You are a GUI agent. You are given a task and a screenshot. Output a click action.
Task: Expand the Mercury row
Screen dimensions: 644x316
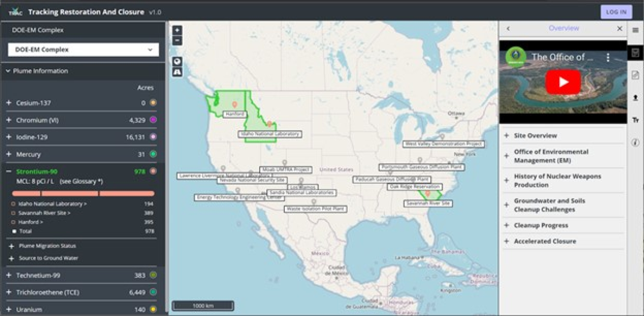9,154
